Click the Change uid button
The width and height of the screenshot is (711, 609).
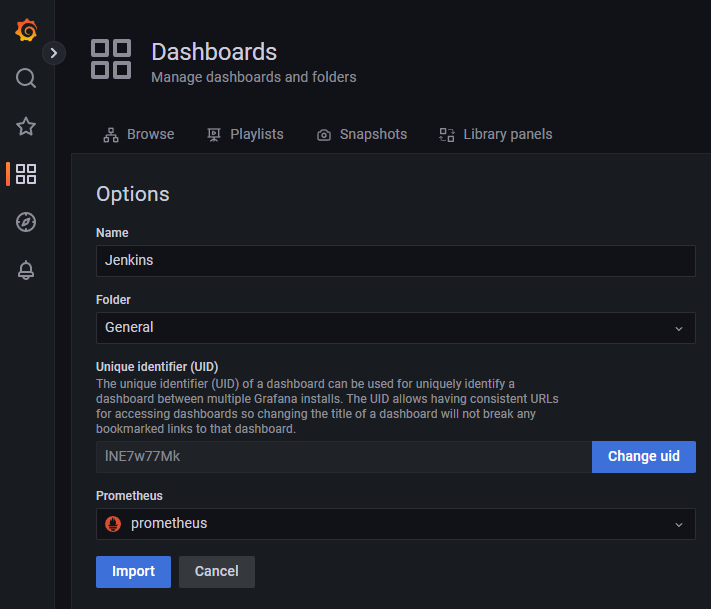pyautogui.click(x=643, y=457)
